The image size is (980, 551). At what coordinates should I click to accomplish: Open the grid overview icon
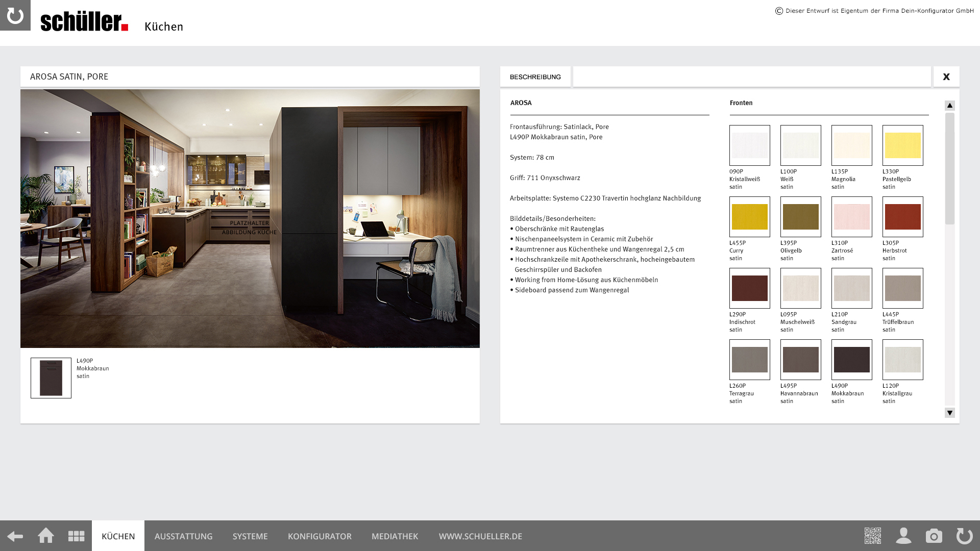pyautogui.click(x=77, y=536)
